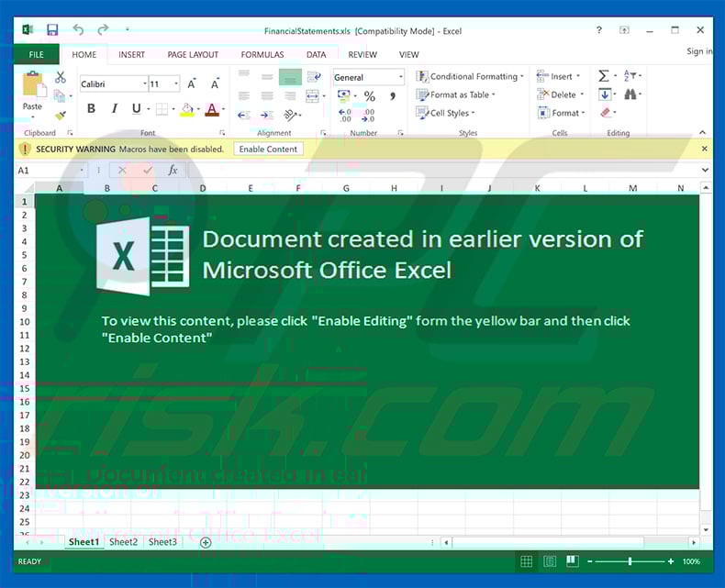Image resolution: width=725 pixels, height=588 pixels.
Task: Decrease font size with smaller A
Action: [215, 83]
